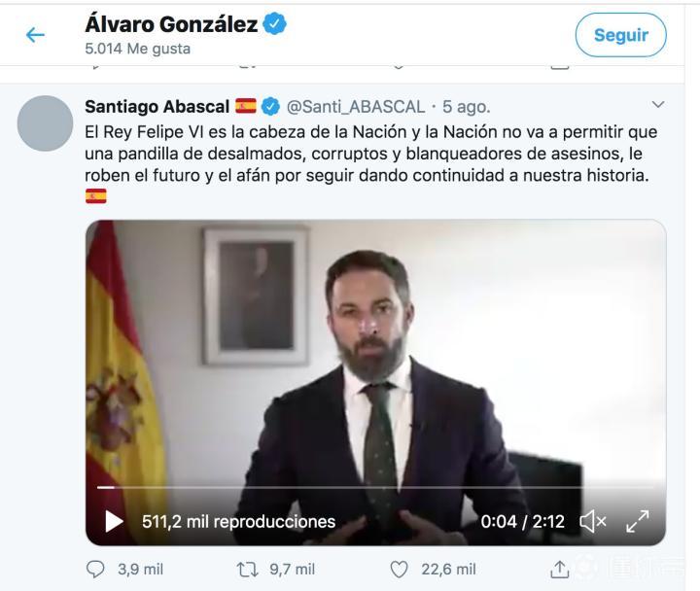Expand the video to fullscreen
Viewport: 700px width, 591px height.
point(637,521)
